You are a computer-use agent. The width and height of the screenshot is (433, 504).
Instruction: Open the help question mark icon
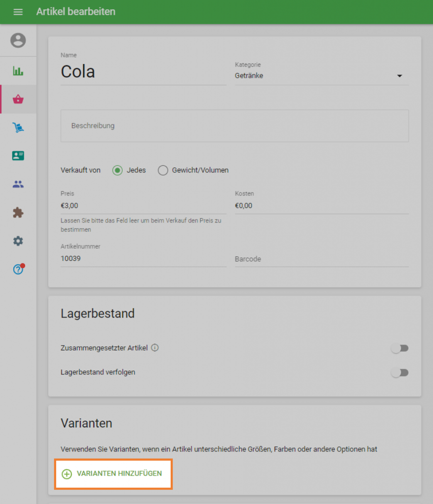(18, 269)
